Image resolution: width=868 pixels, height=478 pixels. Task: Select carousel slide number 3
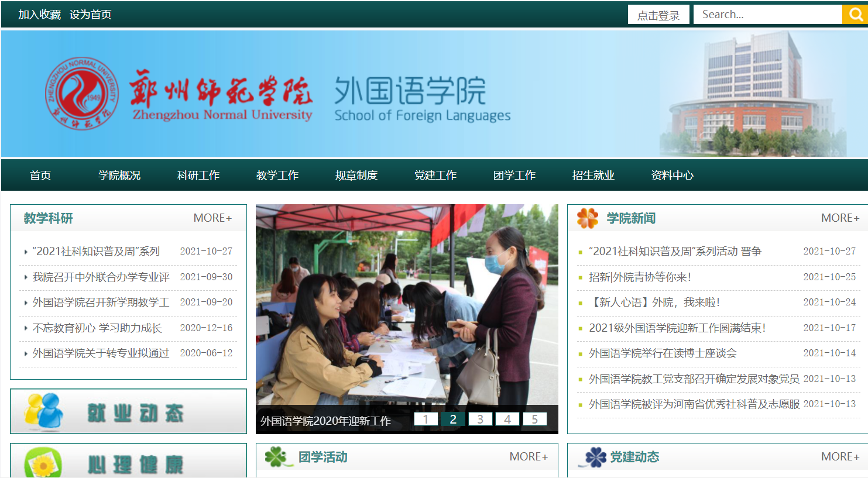click(x=480, y=418)
